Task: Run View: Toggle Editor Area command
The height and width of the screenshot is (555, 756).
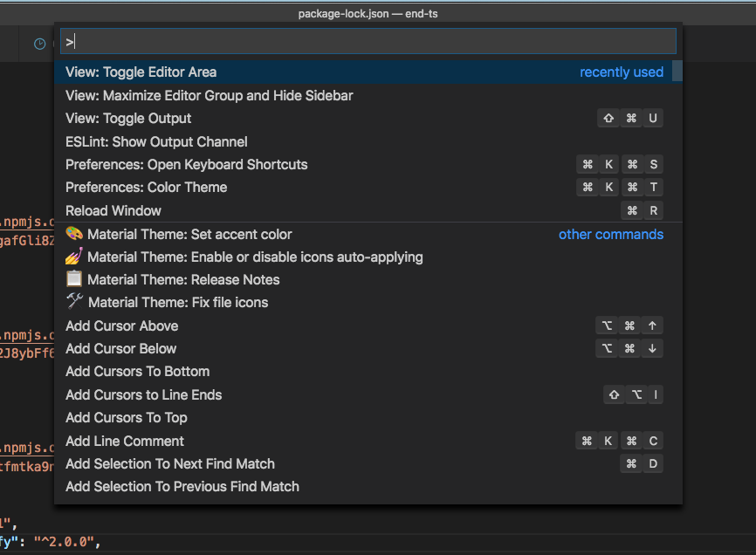Action: 368,72
